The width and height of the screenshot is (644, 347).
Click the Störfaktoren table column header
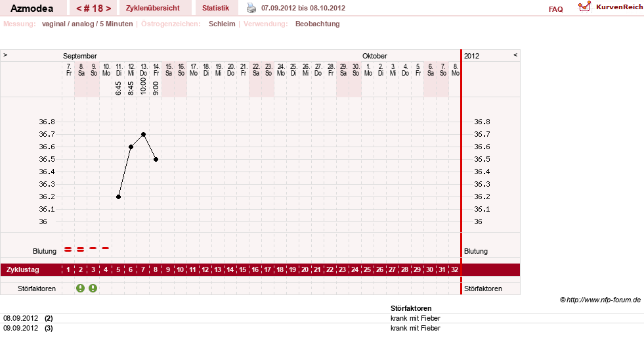[411, 308]
